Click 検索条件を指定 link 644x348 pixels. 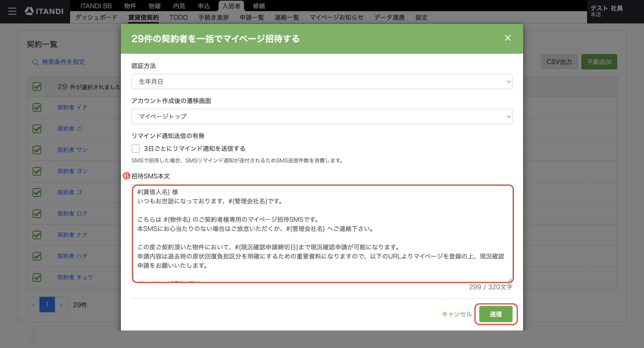coord(63,62)
